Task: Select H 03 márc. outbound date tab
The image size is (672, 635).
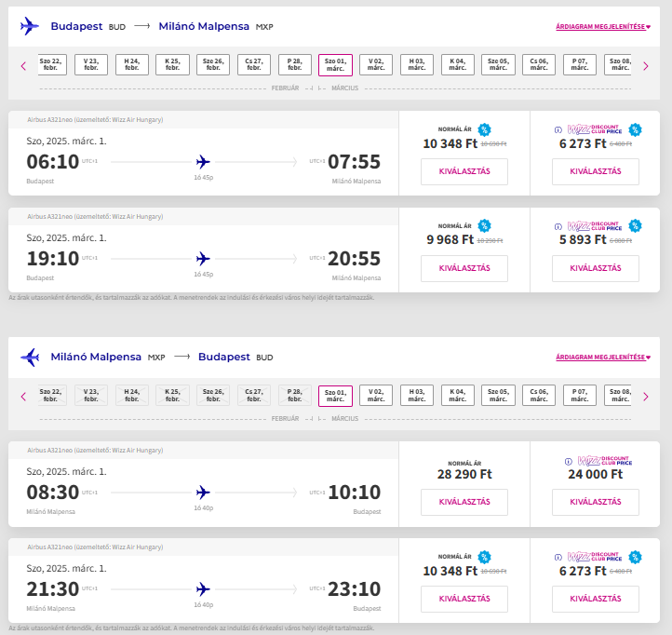Action: [x=417, y=65]
